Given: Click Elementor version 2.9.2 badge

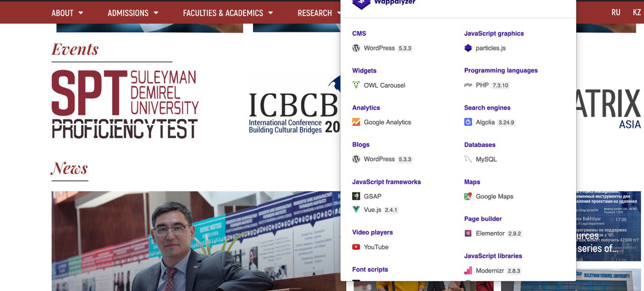Looking at the screenshot, I should (515, 234).
